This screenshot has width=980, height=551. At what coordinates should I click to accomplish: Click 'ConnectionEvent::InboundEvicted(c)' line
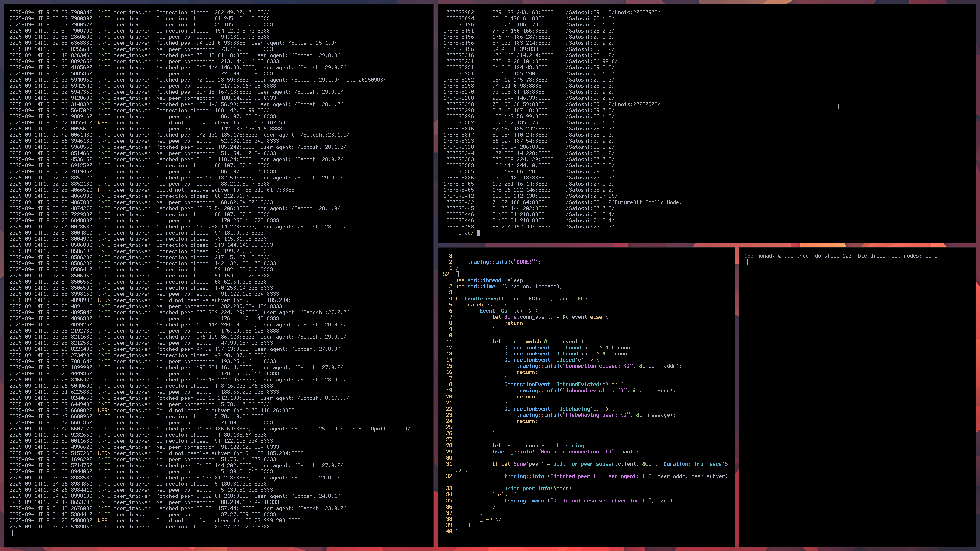click(564, 384)
